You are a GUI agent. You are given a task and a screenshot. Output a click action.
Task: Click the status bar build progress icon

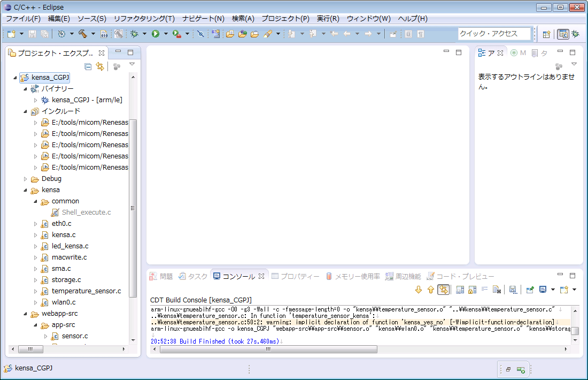(521, 369)
